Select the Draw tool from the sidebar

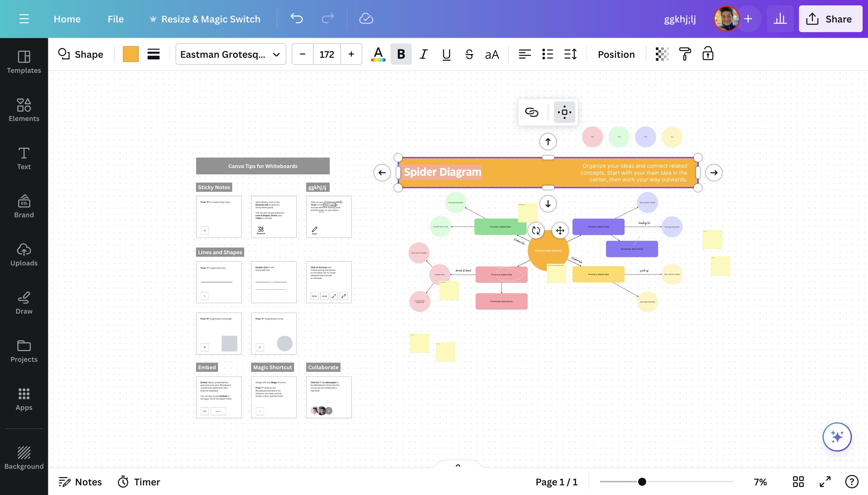[x=24, y=303]
